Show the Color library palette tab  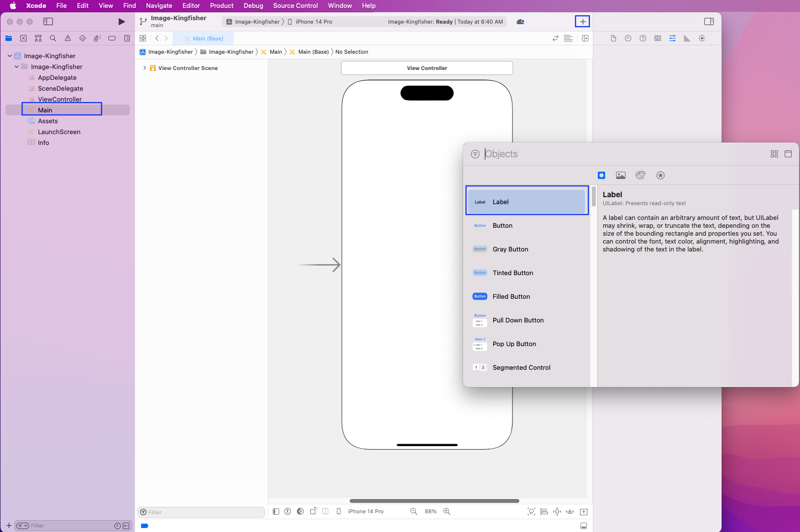[640, 175]
